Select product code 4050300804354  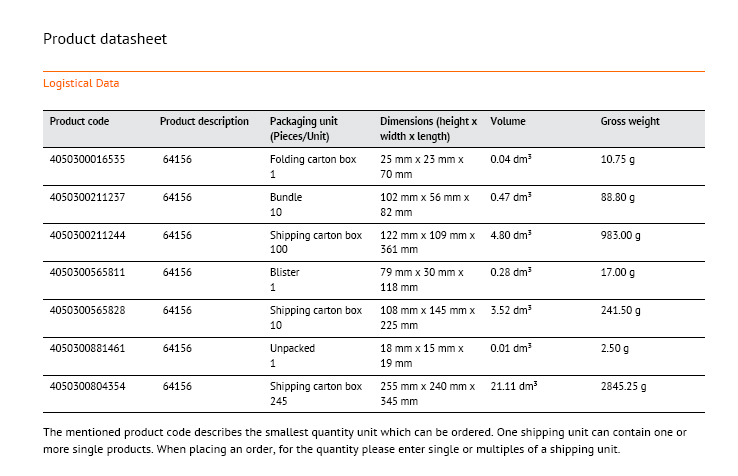(x=88, y=386)
